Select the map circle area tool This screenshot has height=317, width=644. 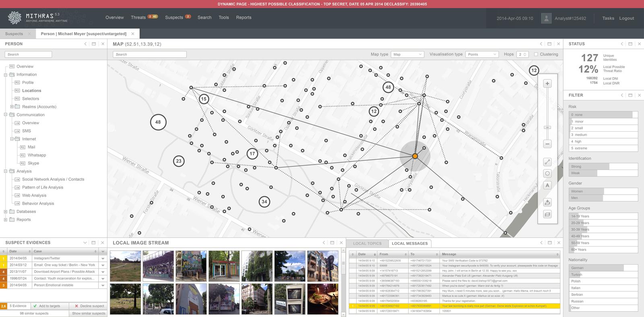click(x=547, y=174)
